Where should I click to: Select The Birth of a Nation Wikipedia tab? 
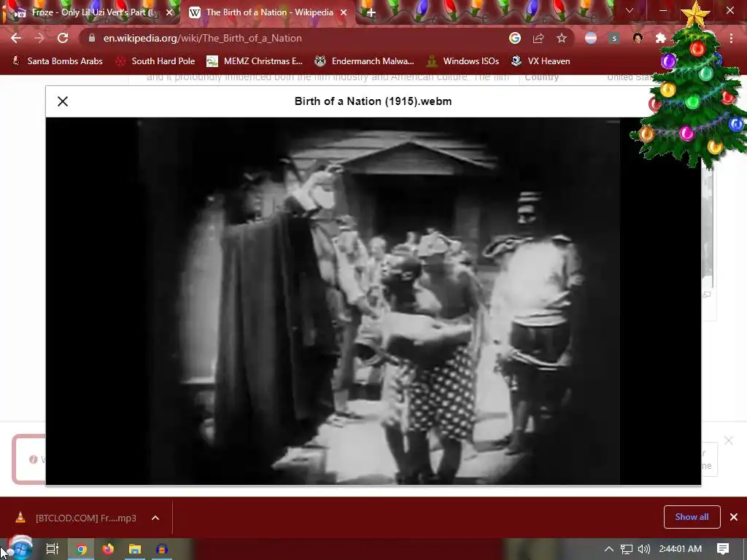pos(268,12)
